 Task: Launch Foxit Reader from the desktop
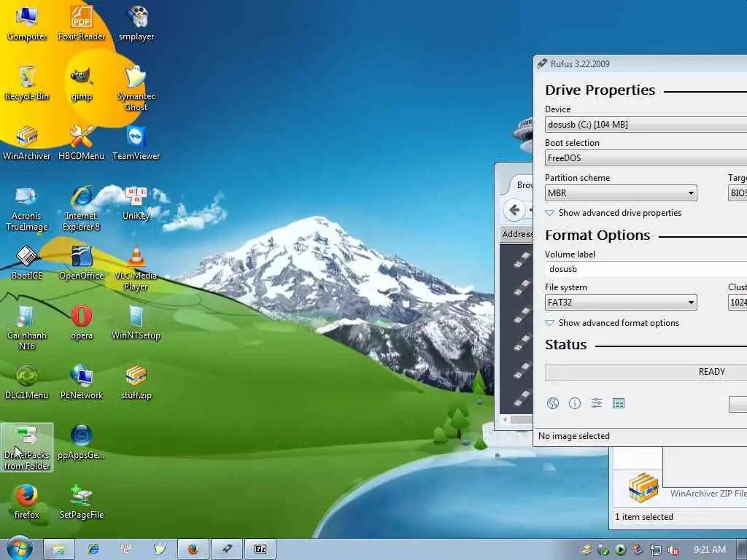[82, 23]
